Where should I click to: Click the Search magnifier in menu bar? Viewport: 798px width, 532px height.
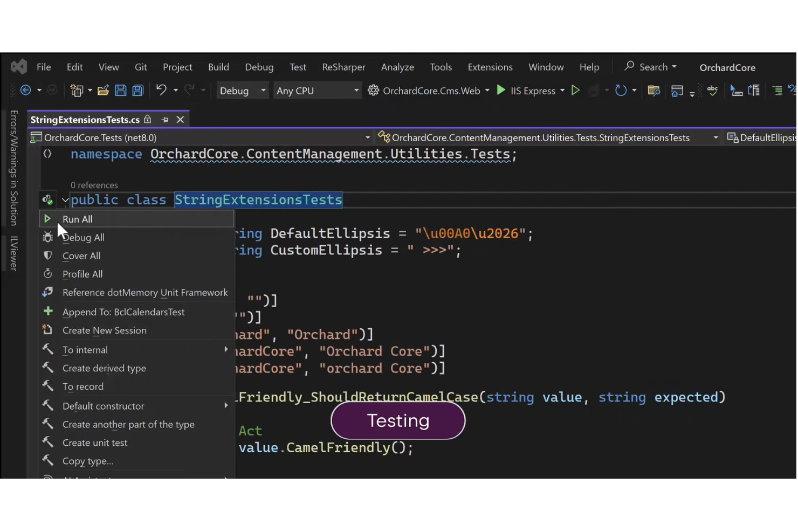pos(629,66)
